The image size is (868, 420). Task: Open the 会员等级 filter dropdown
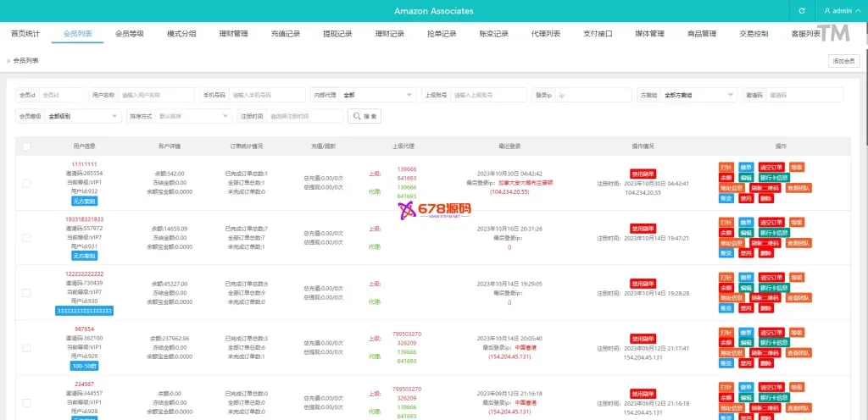[x=82, y=116]
